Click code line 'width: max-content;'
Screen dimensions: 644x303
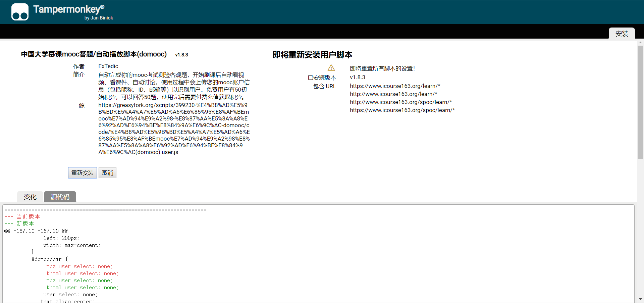click(x=72, y=245)
